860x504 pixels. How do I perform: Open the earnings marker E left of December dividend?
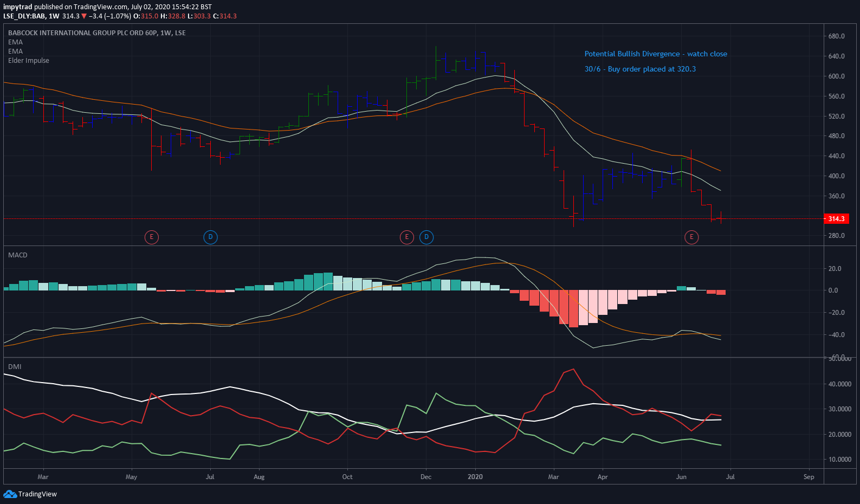pyautogui.click(x=407, y=237)
